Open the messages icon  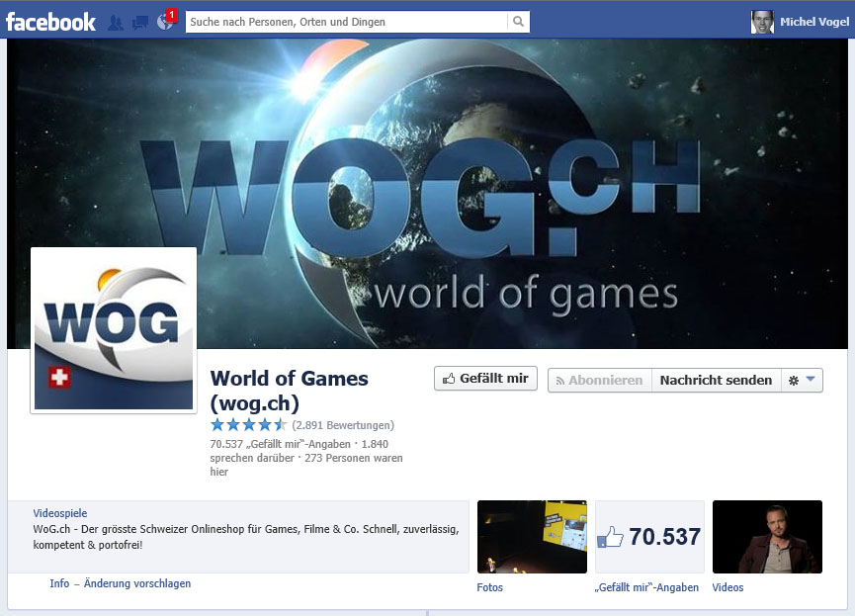pos(140,23)
